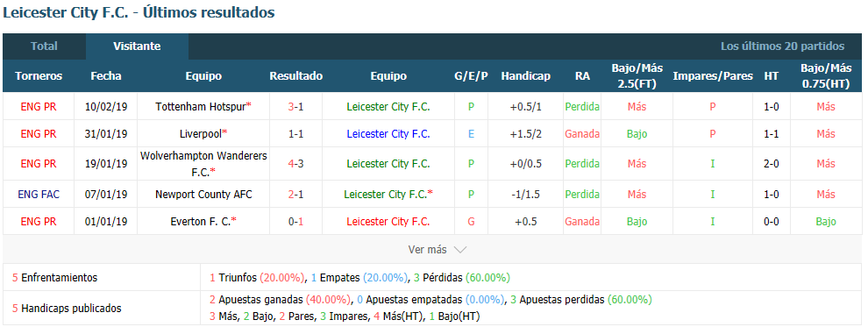This screenshot has height=327, width=868.
Task: Open the Liverpool team link
Action: pos(201,134)
